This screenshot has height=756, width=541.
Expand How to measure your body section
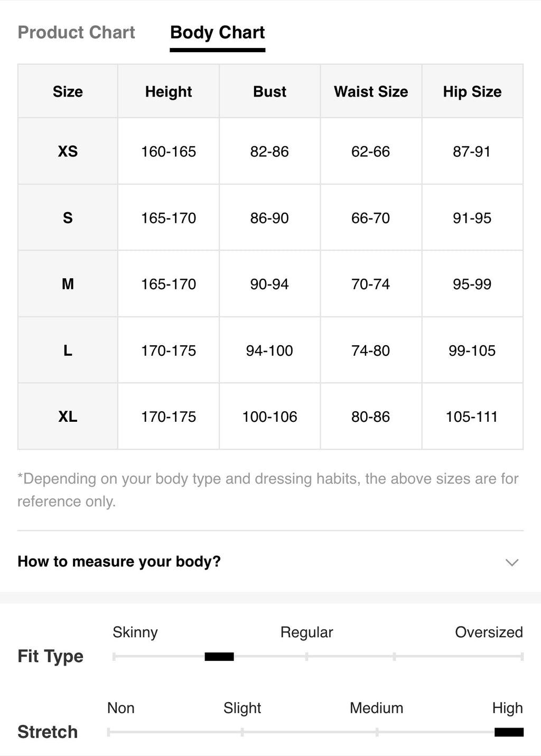270,561
